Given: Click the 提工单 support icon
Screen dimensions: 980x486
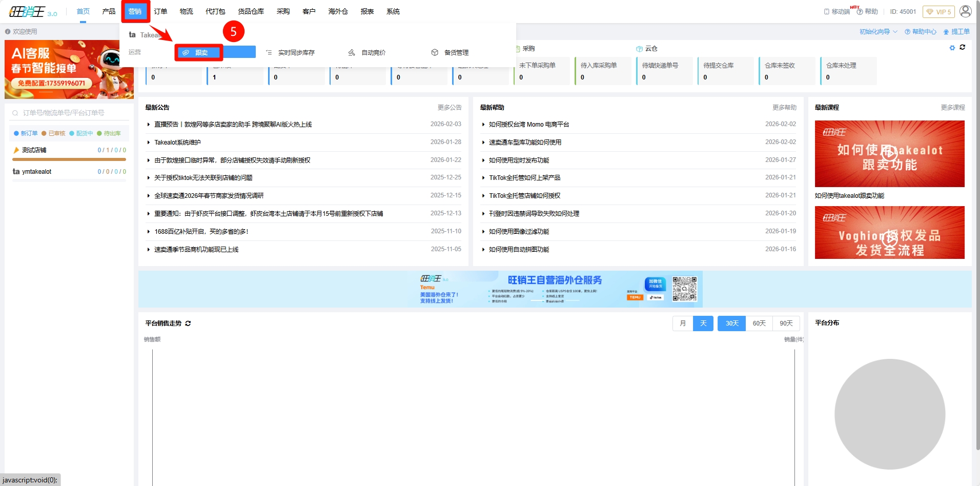Looking at the screenshot, I should pyautogui.click(x=946, y=32).
